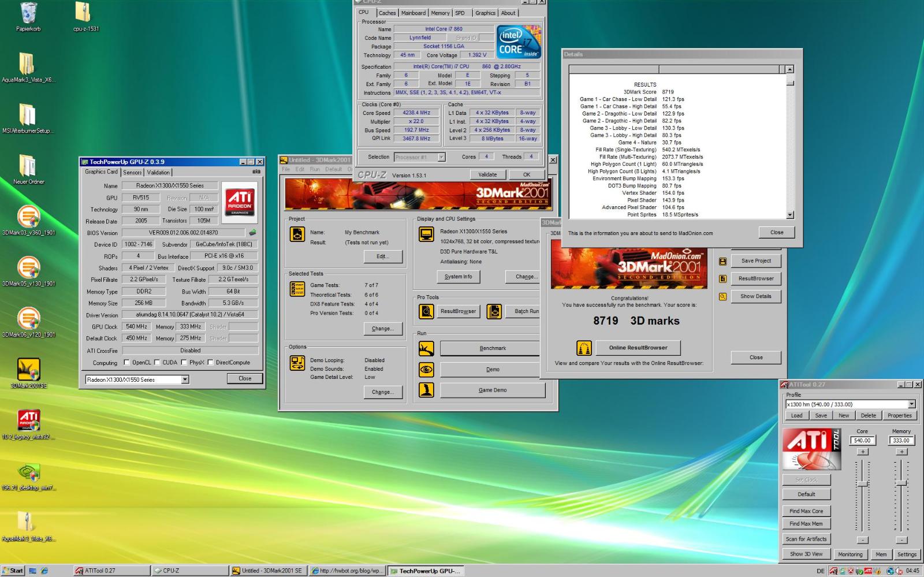This screenshot has height=577, width=924.
Task: Click the Game Demo joystick icon
Action: [x=426, y=390]
